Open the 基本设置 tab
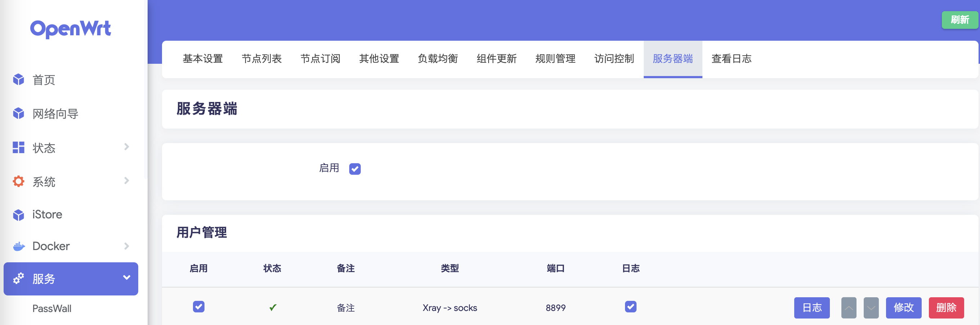This screenshot has height=325, width=980. click(203, 59)
